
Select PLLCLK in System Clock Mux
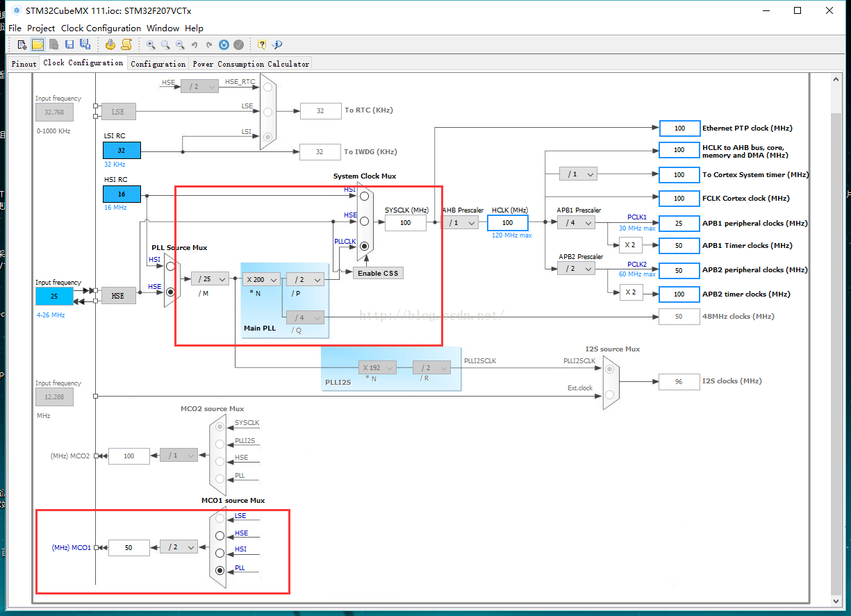coord(364,246)
